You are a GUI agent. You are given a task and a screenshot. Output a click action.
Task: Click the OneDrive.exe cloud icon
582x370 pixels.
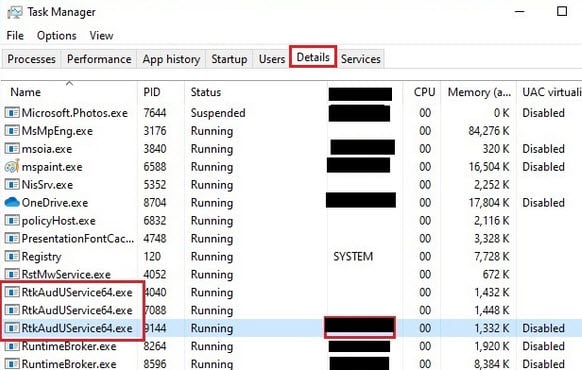[x=12, y=202]
